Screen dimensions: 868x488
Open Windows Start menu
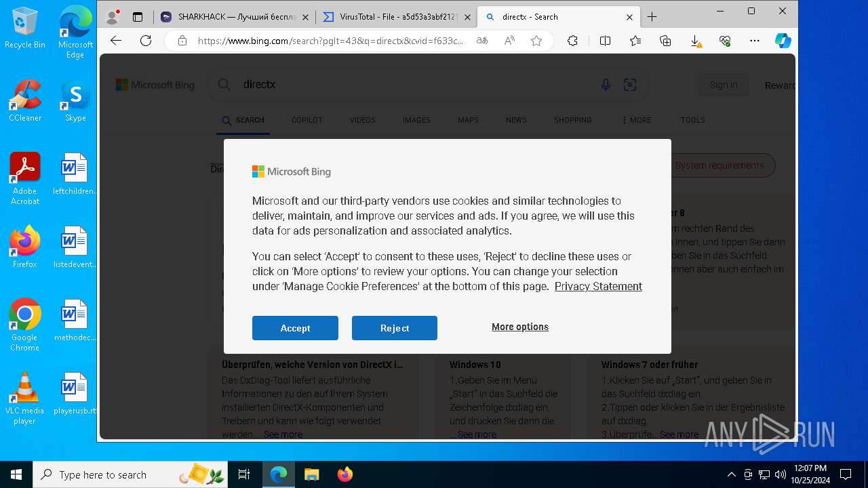(16, 474)
